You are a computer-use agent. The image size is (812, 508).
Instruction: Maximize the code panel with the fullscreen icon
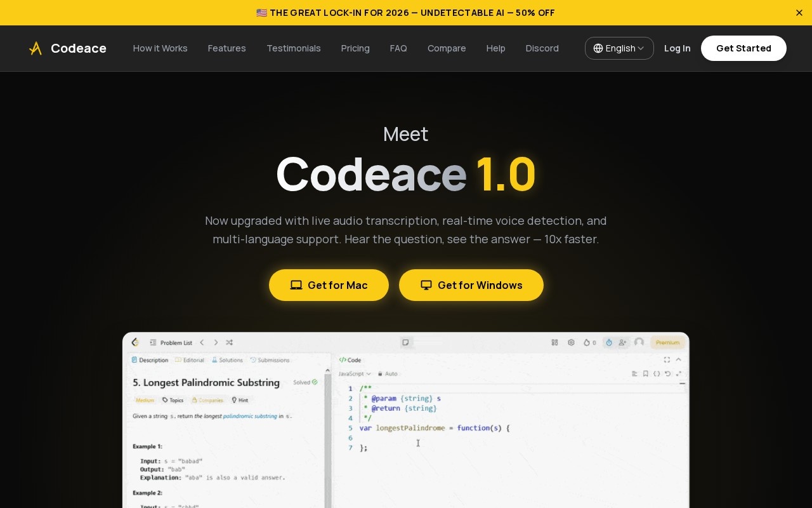pos(667,360)
